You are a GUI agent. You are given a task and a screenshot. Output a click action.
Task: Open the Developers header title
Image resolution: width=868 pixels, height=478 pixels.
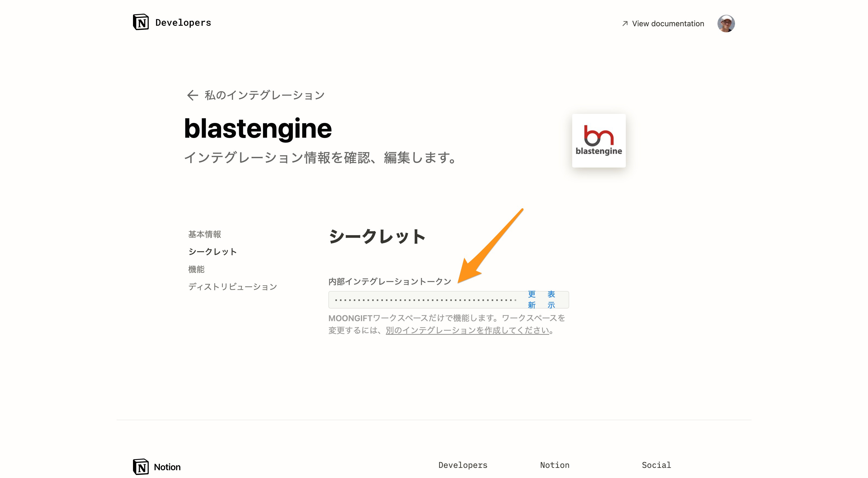coord(183,22)
